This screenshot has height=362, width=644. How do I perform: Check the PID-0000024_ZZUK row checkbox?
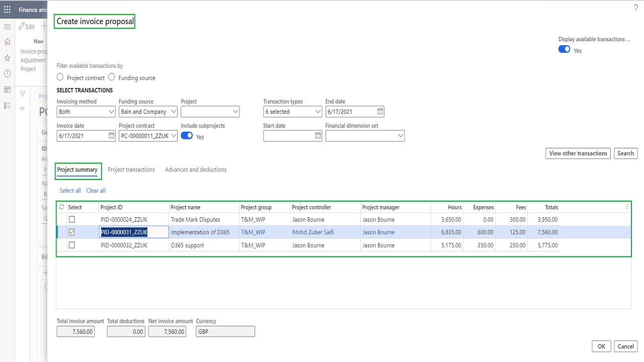(x=71, y=219)
